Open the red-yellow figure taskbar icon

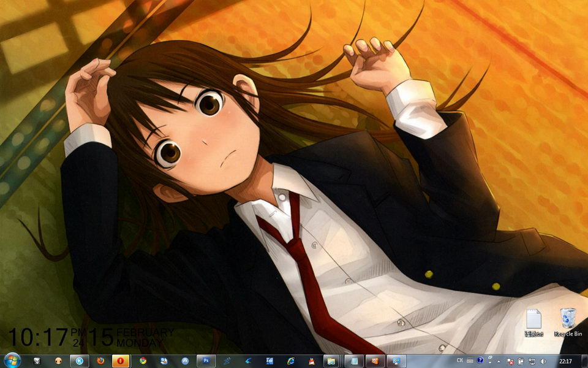click(312, 361)
